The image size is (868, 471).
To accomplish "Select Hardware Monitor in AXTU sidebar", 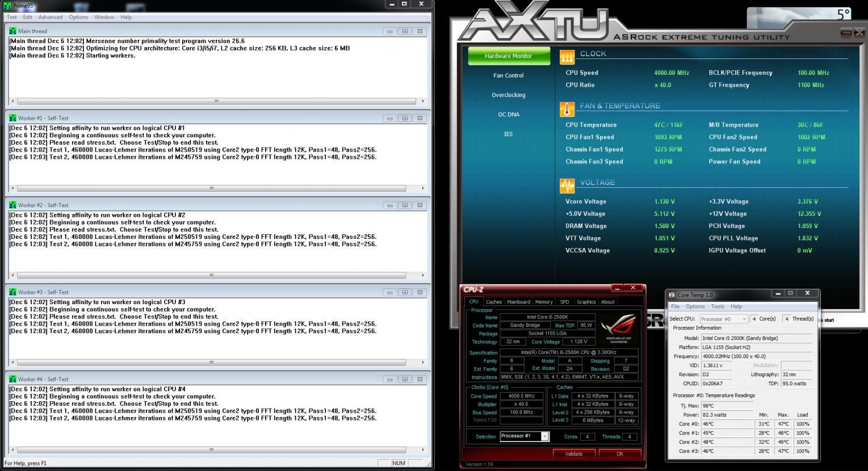I will click(x=509, y=56).
